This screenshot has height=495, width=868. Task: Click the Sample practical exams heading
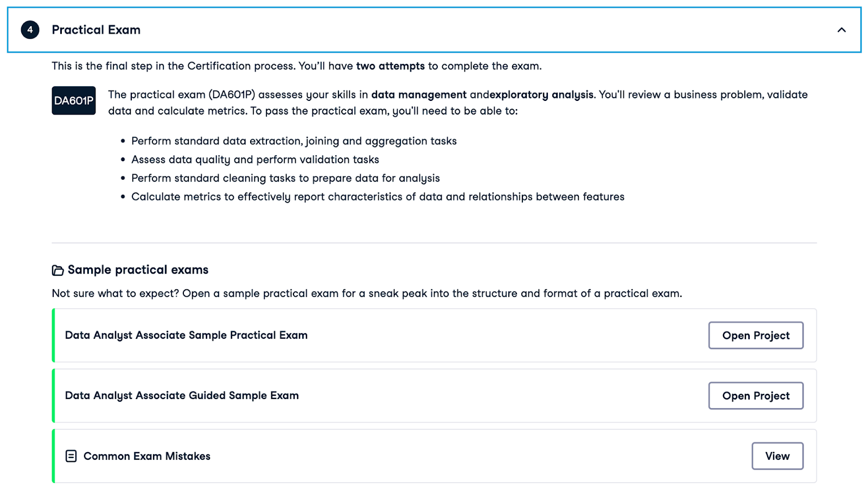138,270
